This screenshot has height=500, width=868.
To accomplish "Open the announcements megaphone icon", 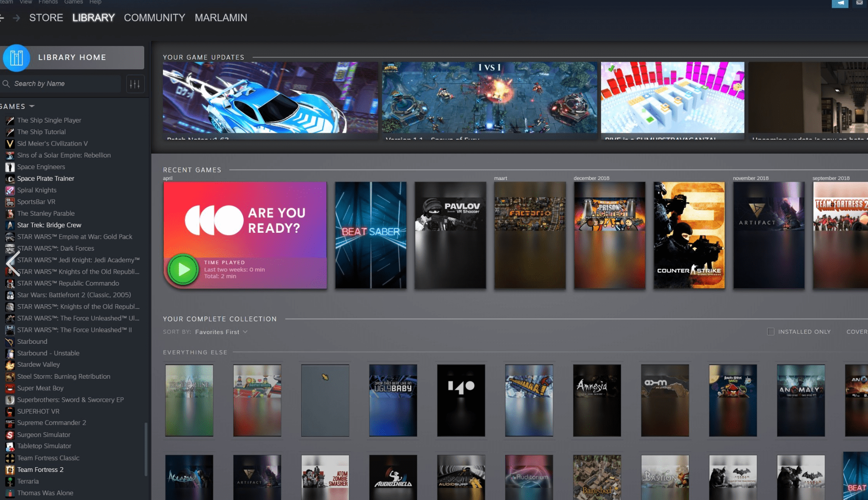I will (840, 3).
